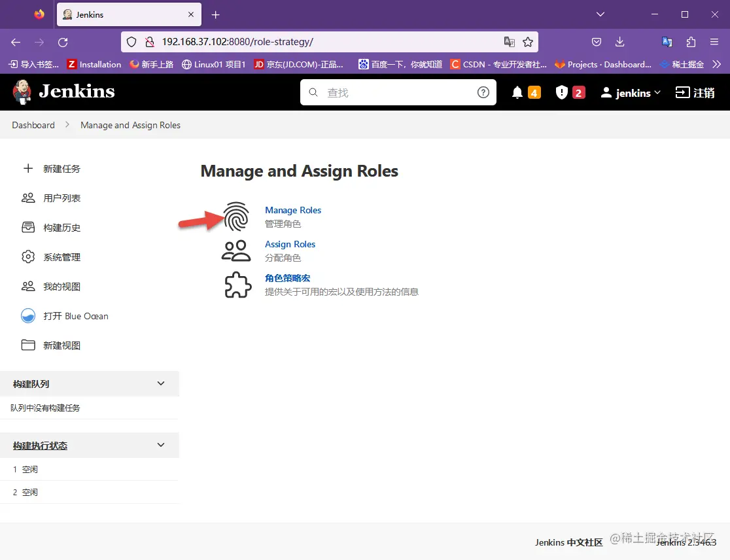Click the Assign Roles people icon
The image size is (730, 560).
point(236,251)
